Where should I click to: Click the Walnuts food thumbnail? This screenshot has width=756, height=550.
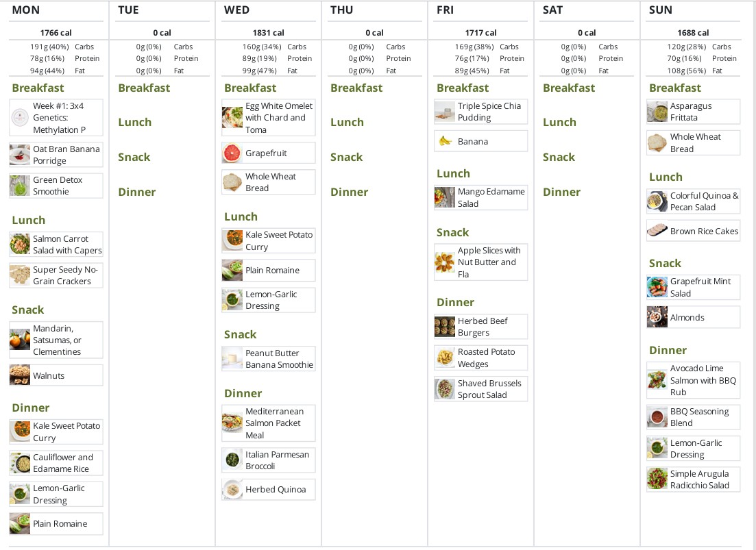coord(20,375)
